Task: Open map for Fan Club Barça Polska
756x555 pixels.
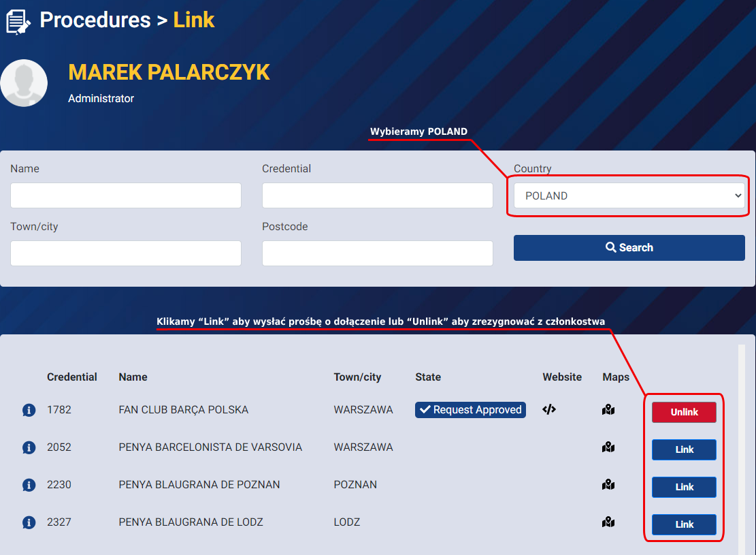Action: point(608,410)
